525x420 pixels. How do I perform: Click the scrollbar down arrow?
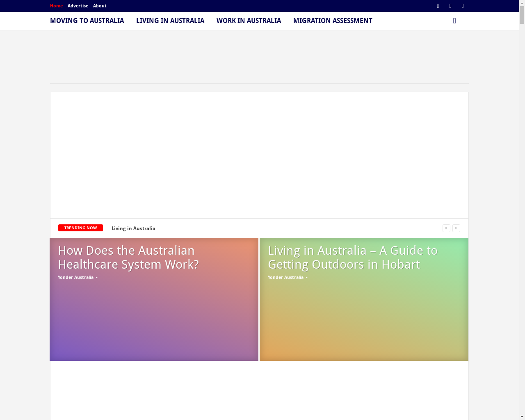[x=522, y=417]
